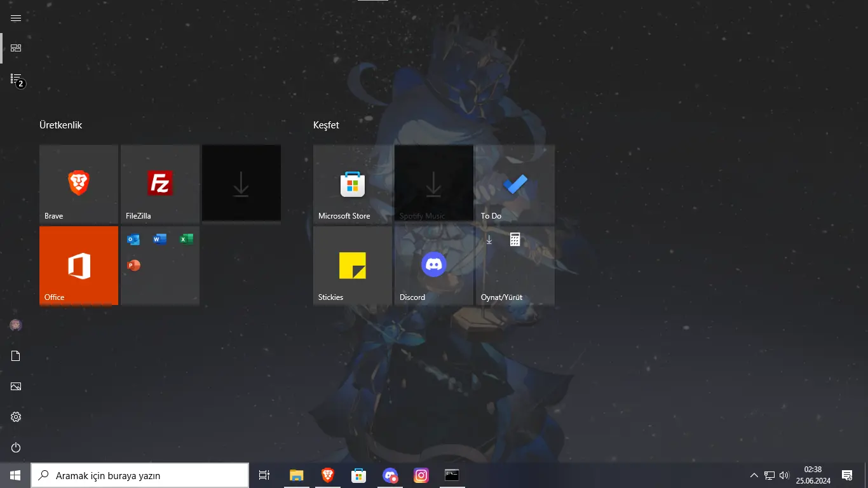Screen dimensions: 868x488
Task: Click the unnamed pending download tile beside FileZilla
Action: pyautogui.click(x=241, y=184)
